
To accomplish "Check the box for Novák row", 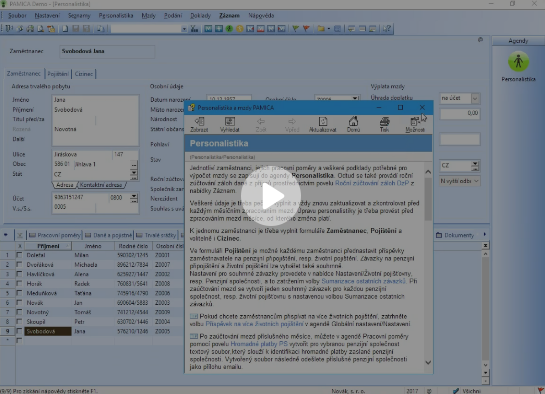I will coord(19,303).
